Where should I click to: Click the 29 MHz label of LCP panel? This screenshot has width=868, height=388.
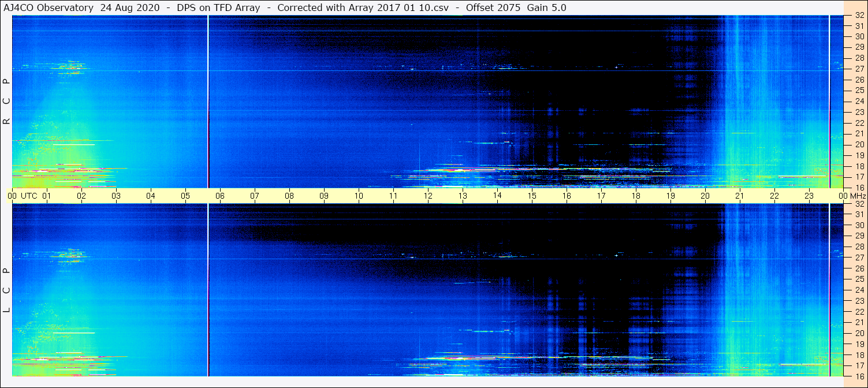point(859,236)
